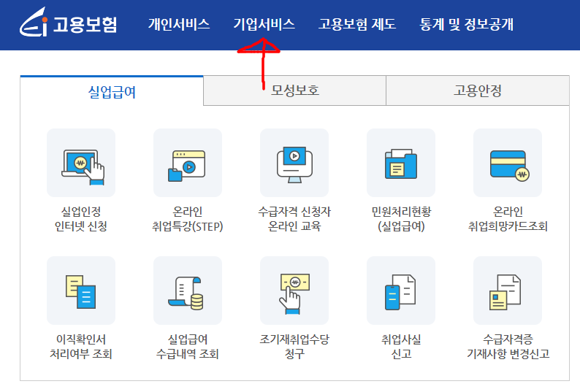580x392 pixels.
Task: Open the 수급자격증 기재사항 변경신고 text link
Action: [508, 346]
